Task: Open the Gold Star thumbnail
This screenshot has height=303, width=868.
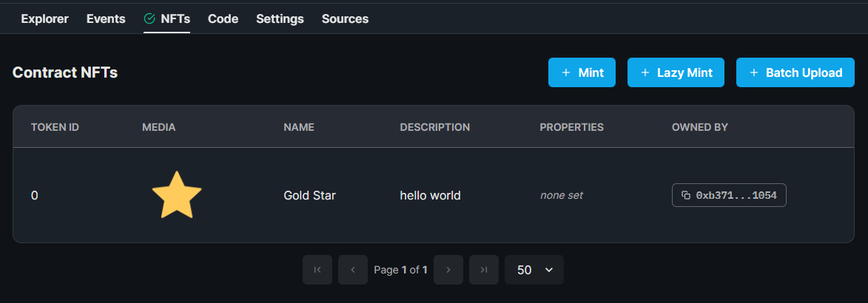Action: (x=177, y=194)
